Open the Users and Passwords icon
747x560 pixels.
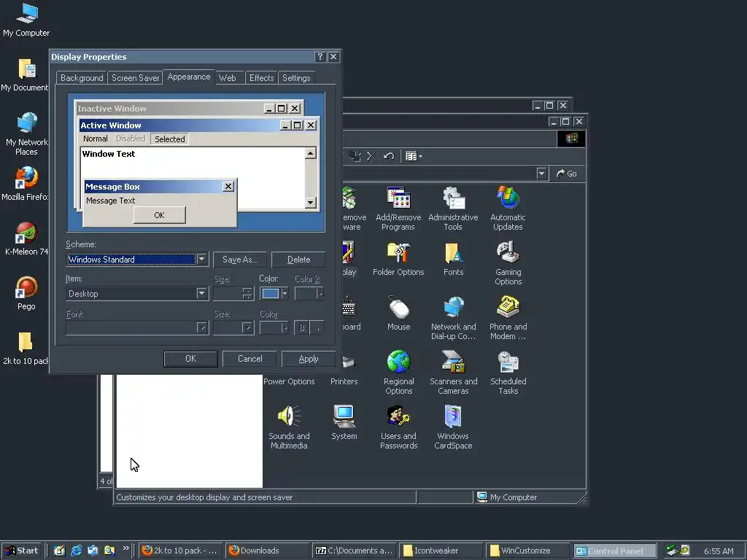[398, 427]
